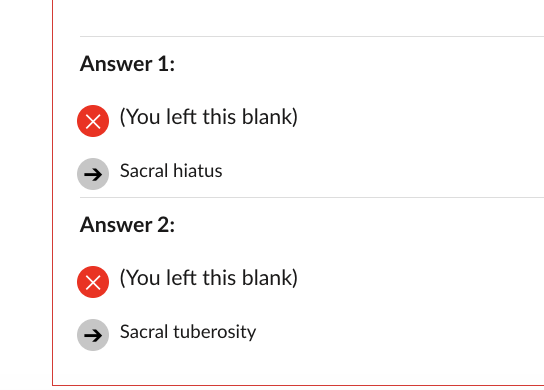
Task: Click the red X icon under Answer 2
Action: click(x=93, y=282)
